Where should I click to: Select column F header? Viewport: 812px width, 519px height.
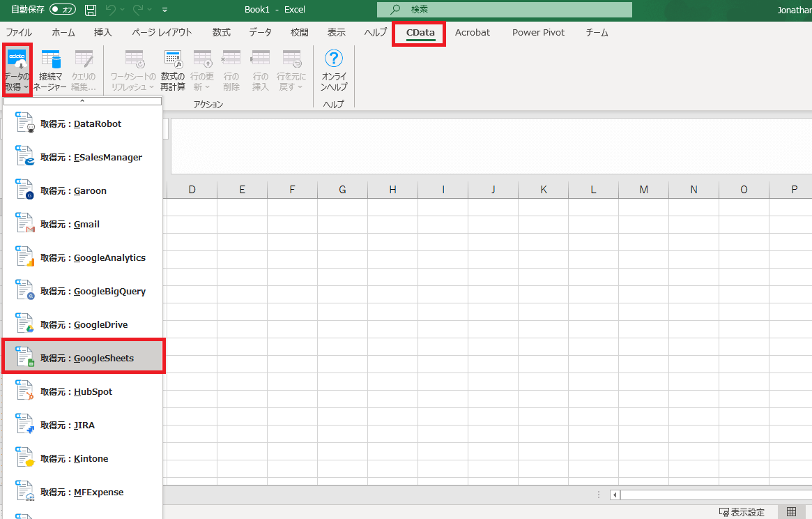(292, 190)
